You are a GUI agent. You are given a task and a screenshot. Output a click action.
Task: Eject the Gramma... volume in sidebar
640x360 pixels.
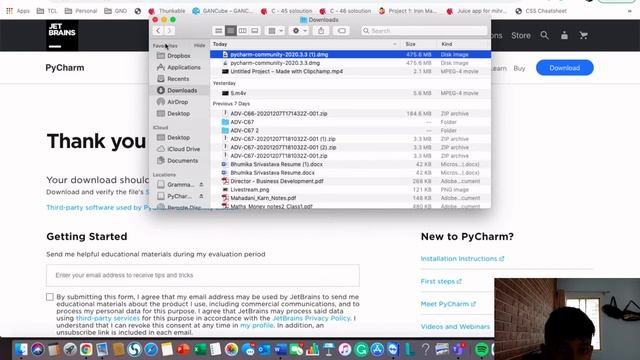point(201,184)
